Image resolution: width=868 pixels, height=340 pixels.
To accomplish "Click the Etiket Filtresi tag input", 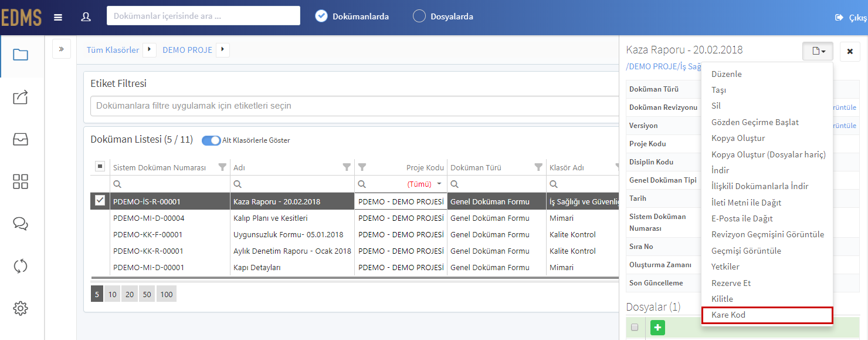I will pos(355,106).
